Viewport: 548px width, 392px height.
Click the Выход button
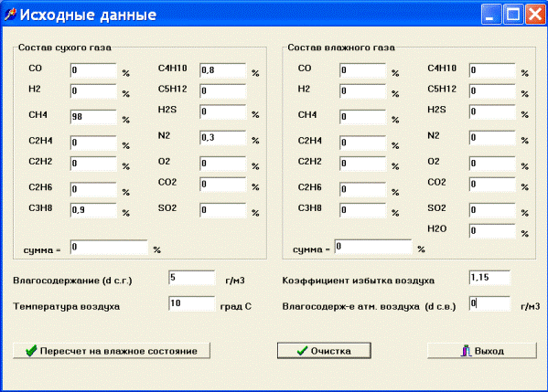(x=482, y=351)
